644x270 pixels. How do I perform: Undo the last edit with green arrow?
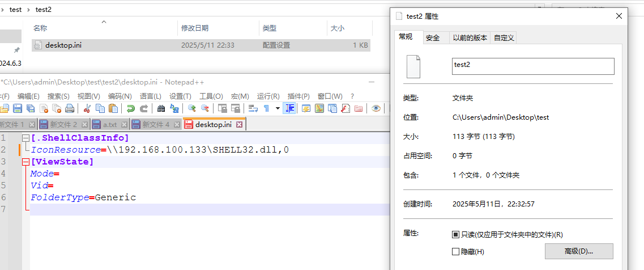point(131,108)
